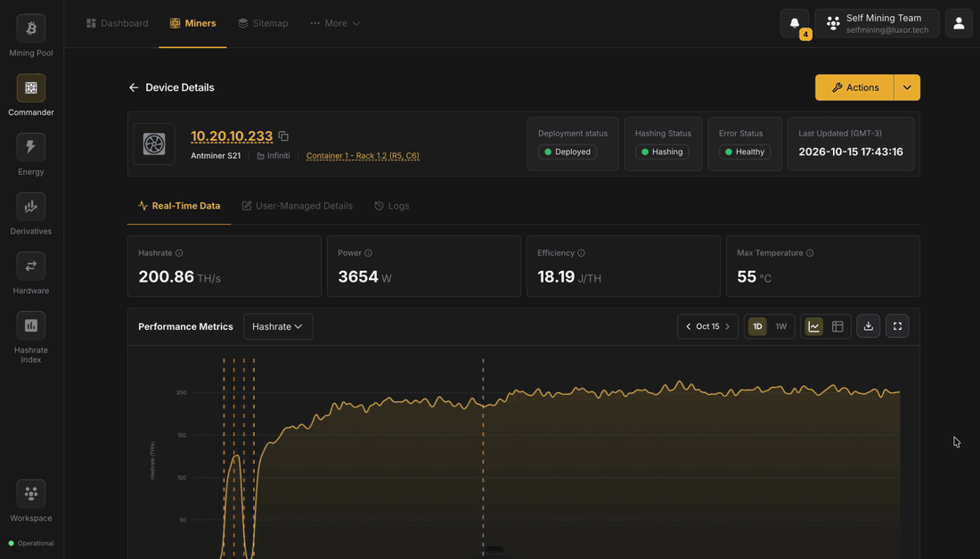Select 1D time range
The width and height of the screenshot is (980, 559).
tap(757, 326)
